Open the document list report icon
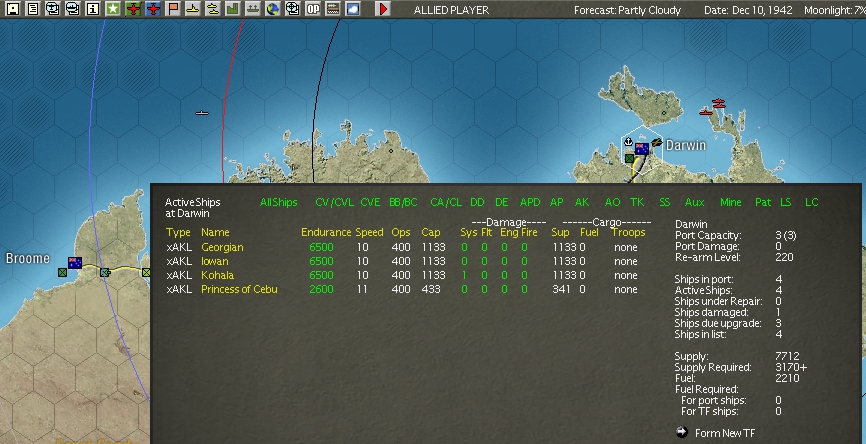Screen dimensions: 866x444 [x=33, y=8]
